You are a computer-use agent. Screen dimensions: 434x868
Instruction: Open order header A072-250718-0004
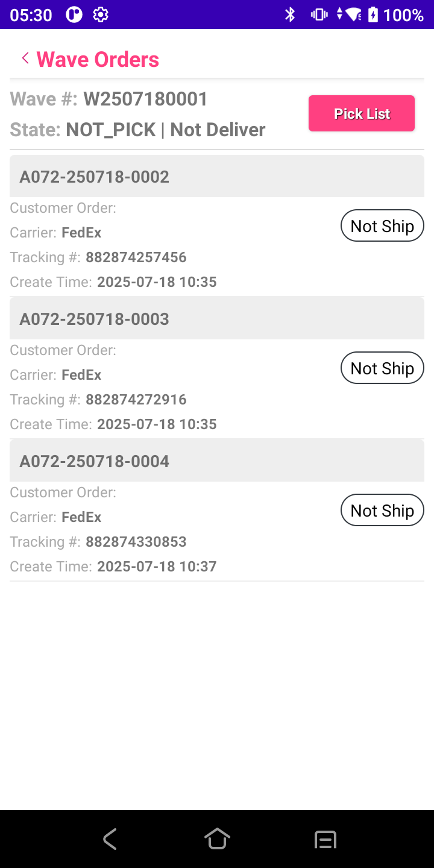tap(216, 461)
